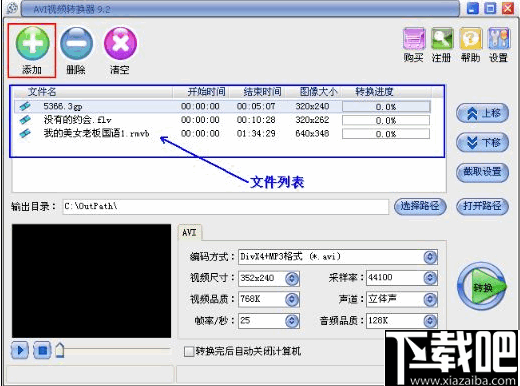The width and height of the screenshot is (520, 386).
Task: Maximize the AVI converter window
Action: pos(490,9)
